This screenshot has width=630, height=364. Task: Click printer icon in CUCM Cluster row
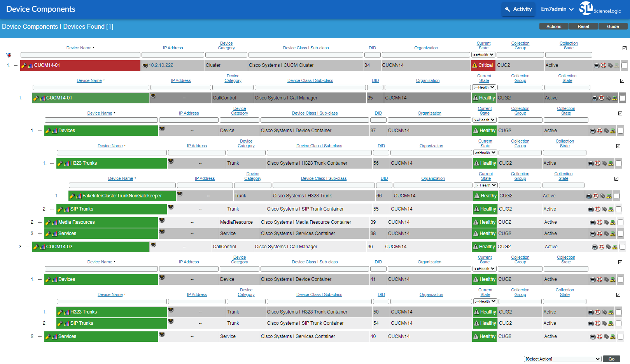(x=597, y=65)
